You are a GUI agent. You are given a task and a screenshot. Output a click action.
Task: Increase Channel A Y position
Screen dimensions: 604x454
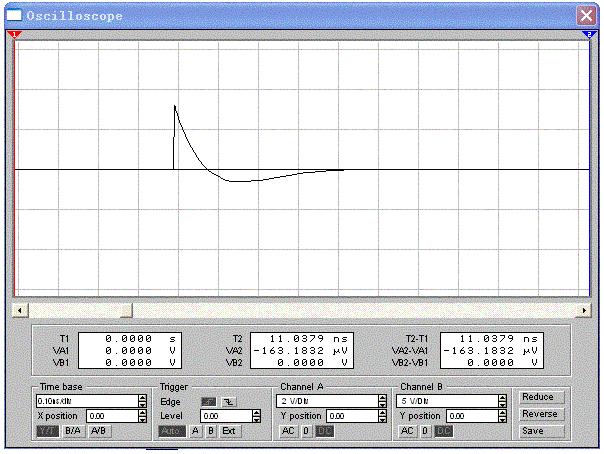click(x=383, y=413)
